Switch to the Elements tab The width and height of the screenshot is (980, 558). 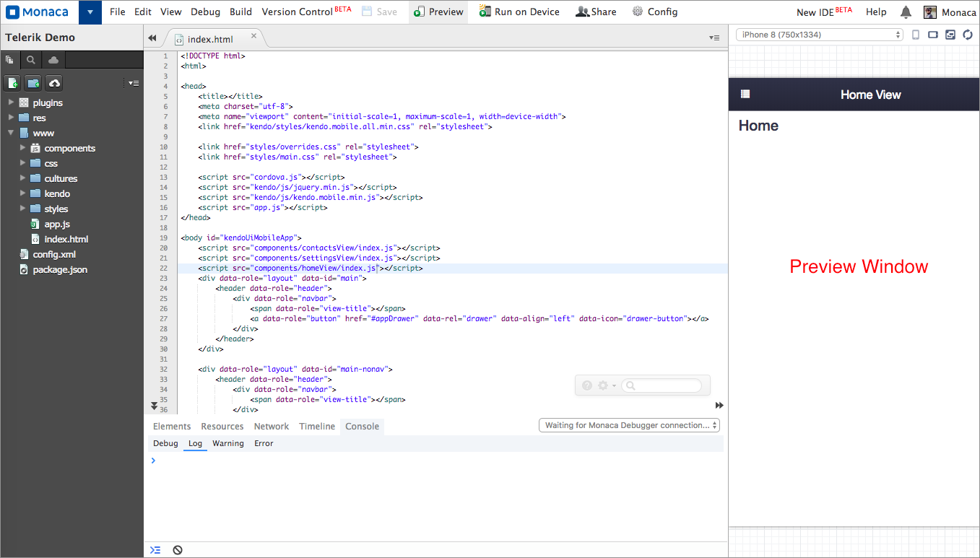tap(172, 426)
